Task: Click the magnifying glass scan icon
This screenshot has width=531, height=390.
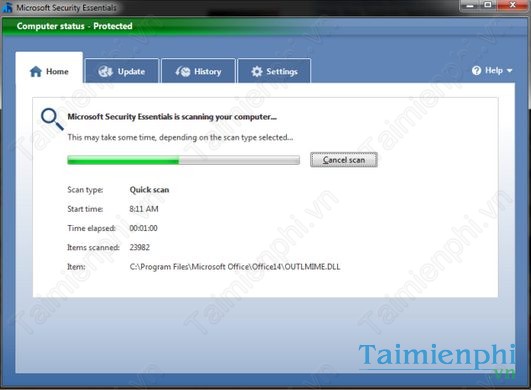Action: (52, 119)
